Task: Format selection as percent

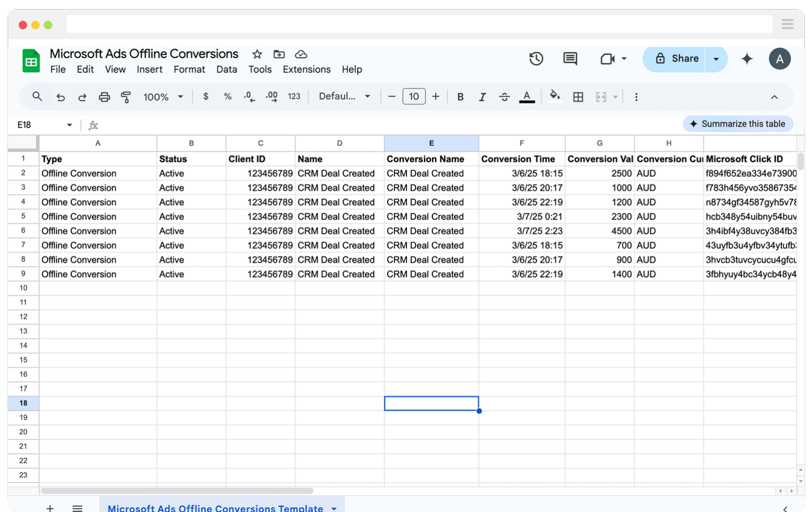Action: click(228, 96)
